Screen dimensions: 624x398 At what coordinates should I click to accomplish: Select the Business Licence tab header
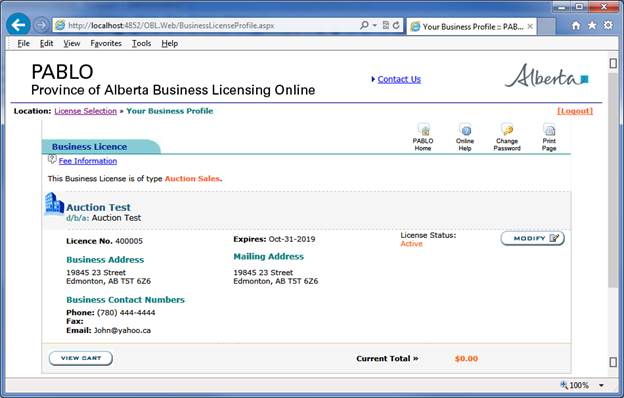pyautogui.click(x=101, y=146)
